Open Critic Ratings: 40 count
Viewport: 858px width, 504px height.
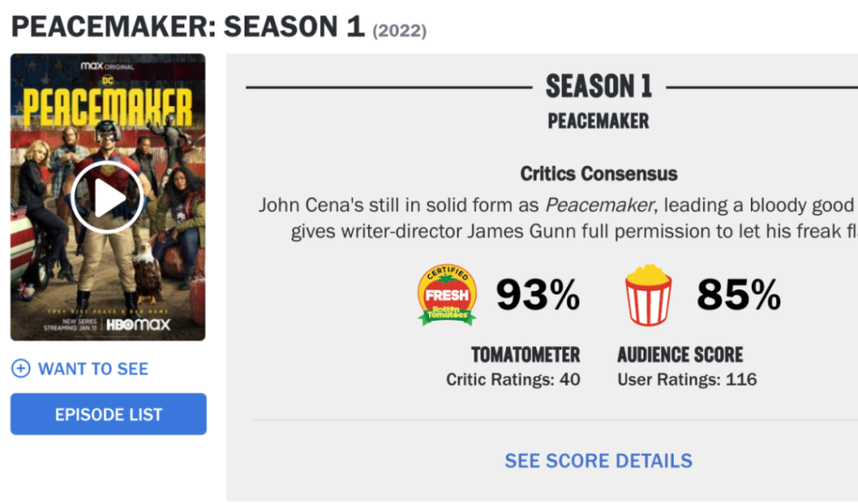click(x=513, y=379)
